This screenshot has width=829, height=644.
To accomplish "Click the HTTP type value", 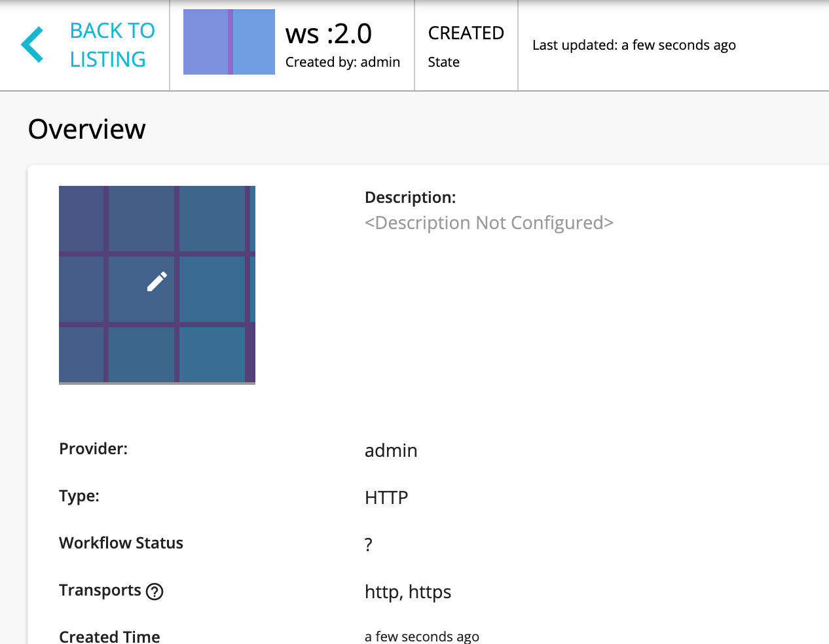I will point(386,497).
